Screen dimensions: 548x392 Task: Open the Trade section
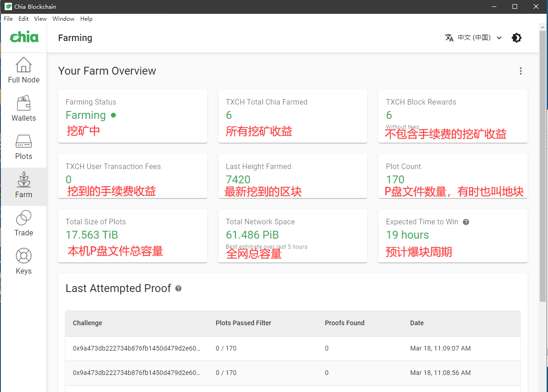tap(24, 223)
